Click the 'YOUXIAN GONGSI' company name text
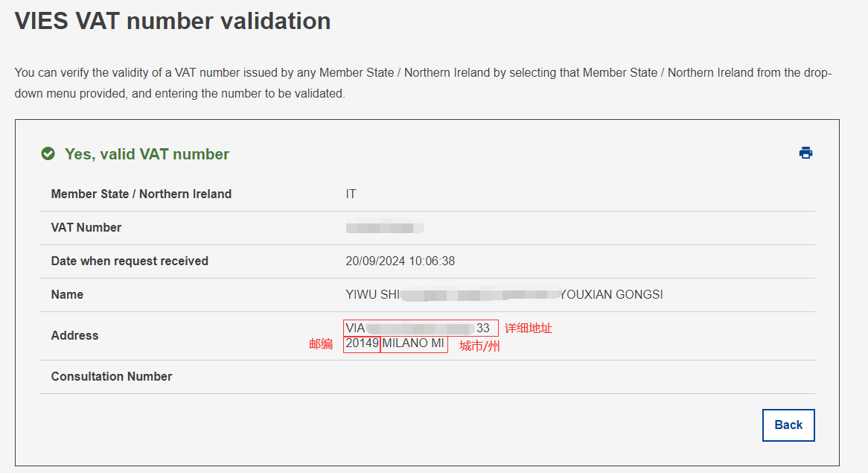 coord(611,294)
